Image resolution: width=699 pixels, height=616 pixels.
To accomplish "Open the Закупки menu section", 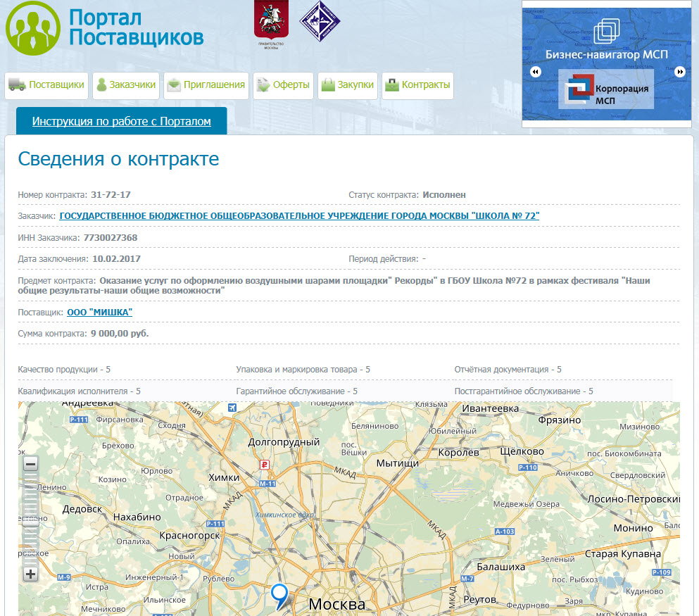I will pyautogui.click(x=348, y=86).
